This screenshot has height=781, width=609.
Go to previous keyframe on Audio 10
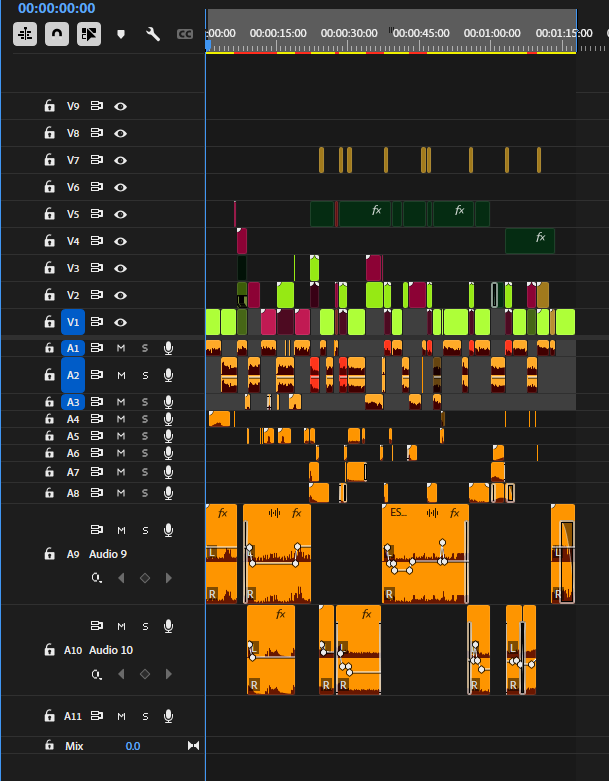click(x=121, y=674)
